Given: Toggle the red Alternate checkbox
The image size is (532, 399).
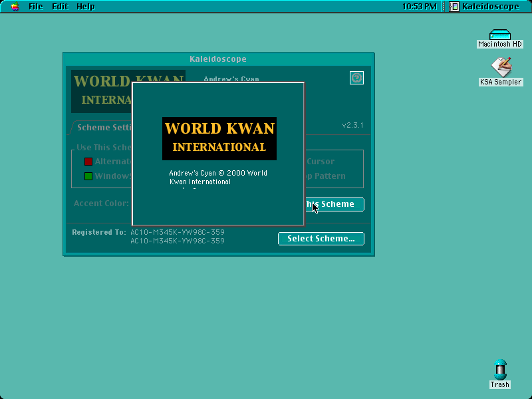Looking at the screenshot, I should (88, 162).
